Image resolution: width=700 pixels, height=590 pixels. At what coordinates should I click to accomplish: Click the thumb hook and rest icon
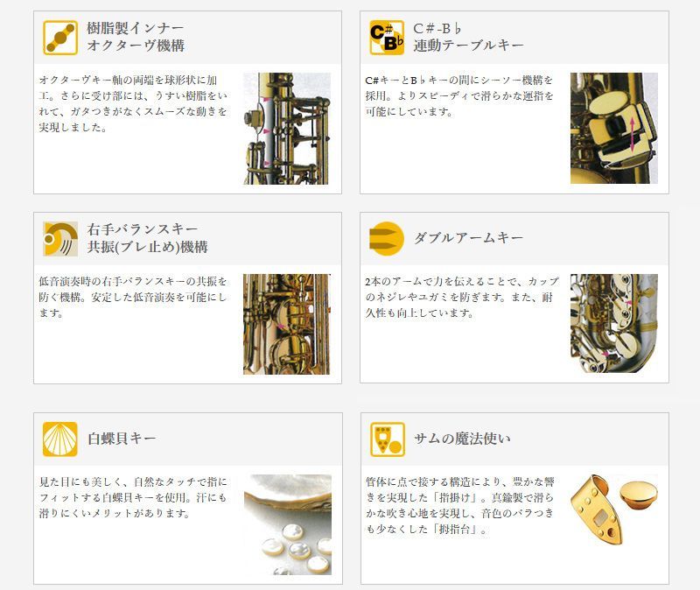click(387, 439)
